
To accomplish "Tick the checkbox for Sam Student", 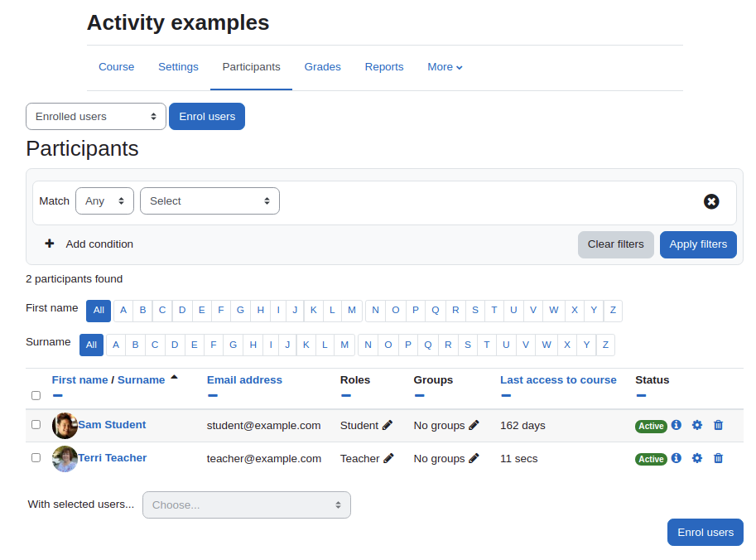I will [36, 424].
